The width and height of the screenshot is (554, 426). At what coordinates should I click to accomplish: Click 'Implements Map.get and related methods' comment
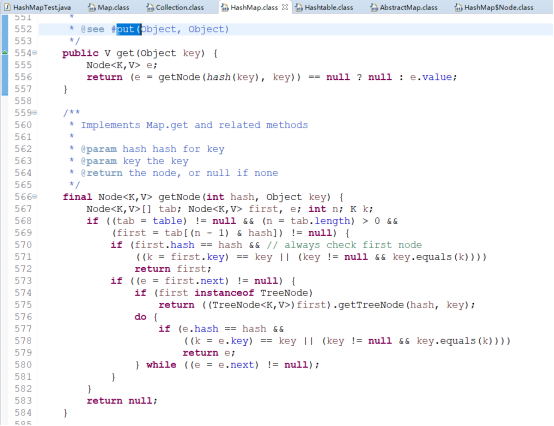click(194, 125)
